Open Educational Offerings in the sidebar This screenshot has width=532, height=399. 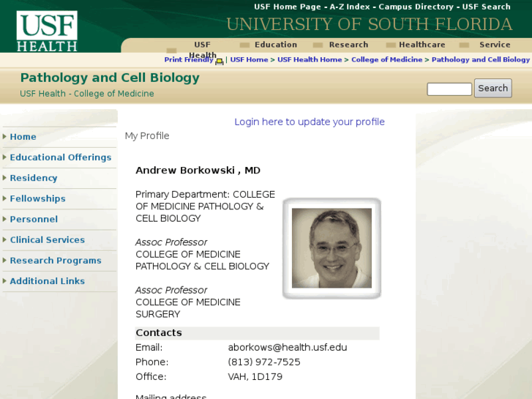tap(61, 157)
